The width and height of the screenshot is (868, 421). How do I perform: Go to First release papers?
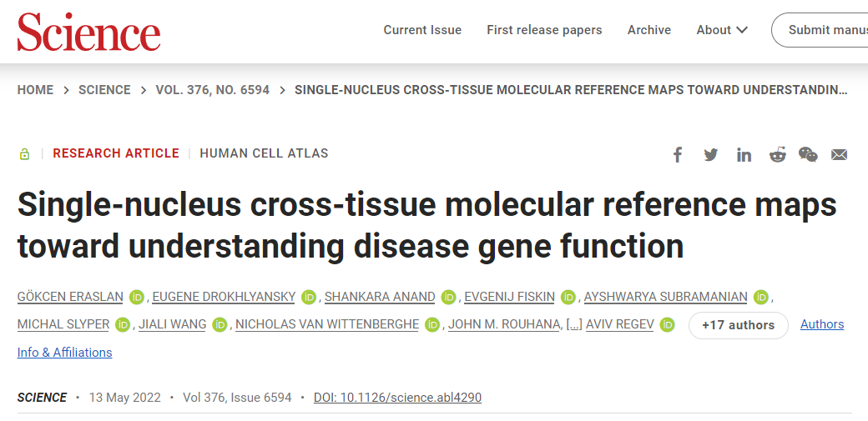[x=544, y=30]
